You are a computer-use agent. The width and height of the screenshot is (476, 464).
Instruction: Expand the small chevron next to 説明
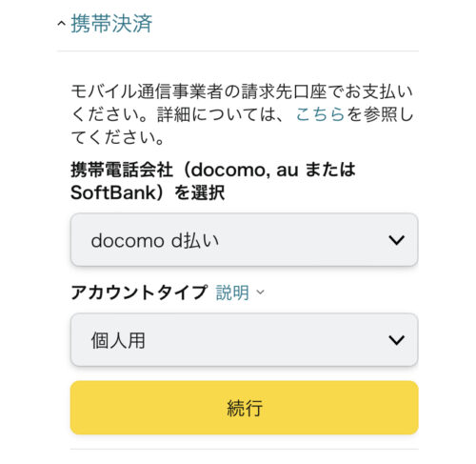click(260, 292)
